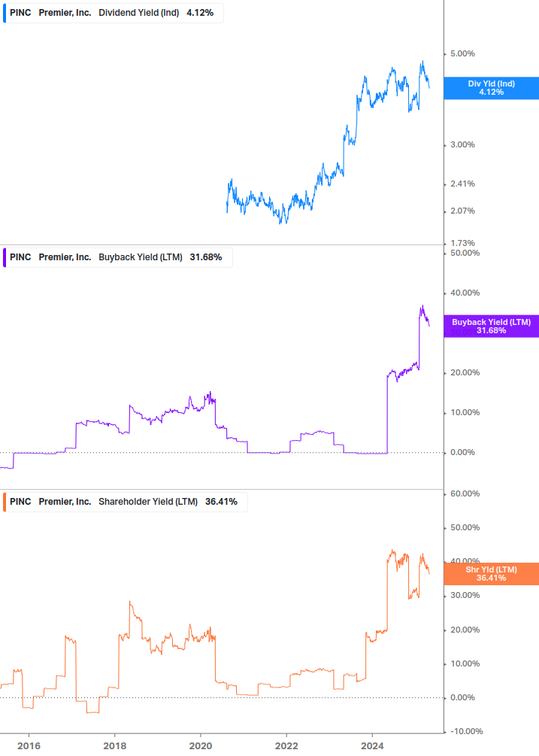Click the 40.00% axis label in buyback chart

pos(465,293)
